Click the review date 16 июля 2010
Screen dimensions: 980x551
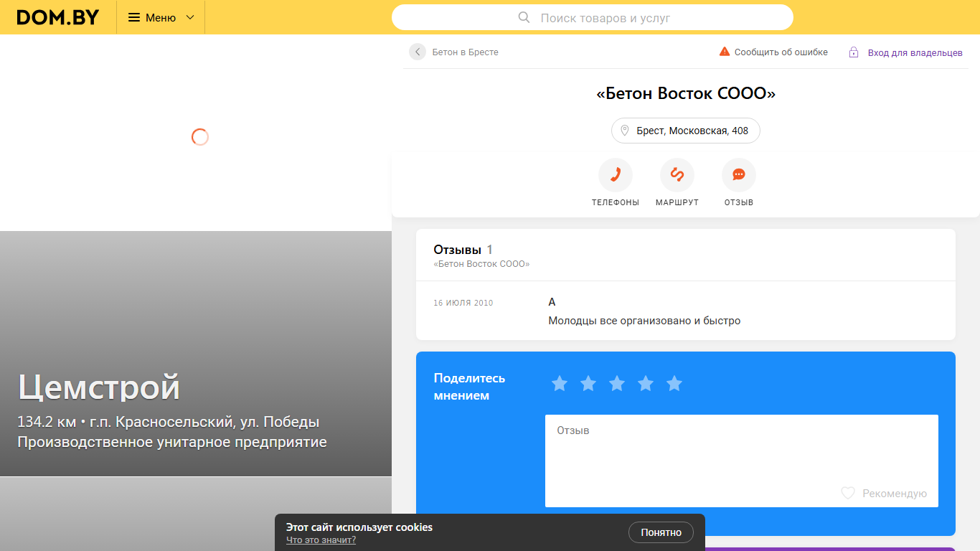[x=463, y=303]
